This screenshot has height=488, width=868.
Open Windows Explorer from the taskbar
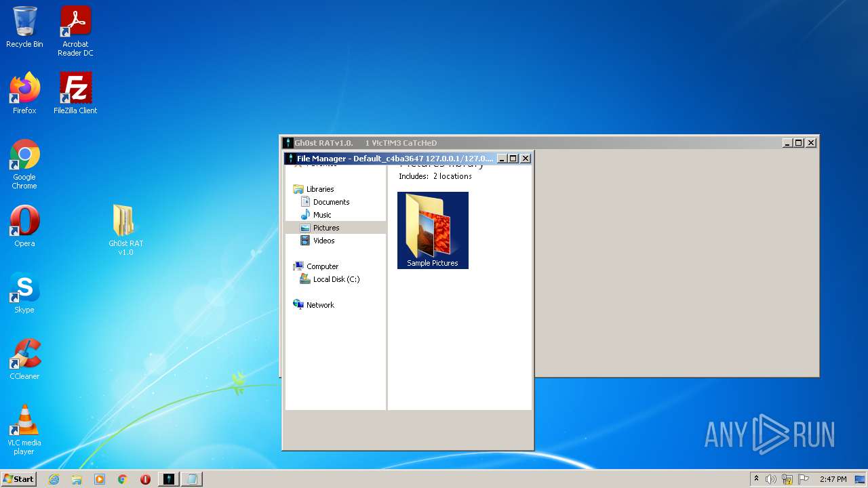[x=77, y=479]
